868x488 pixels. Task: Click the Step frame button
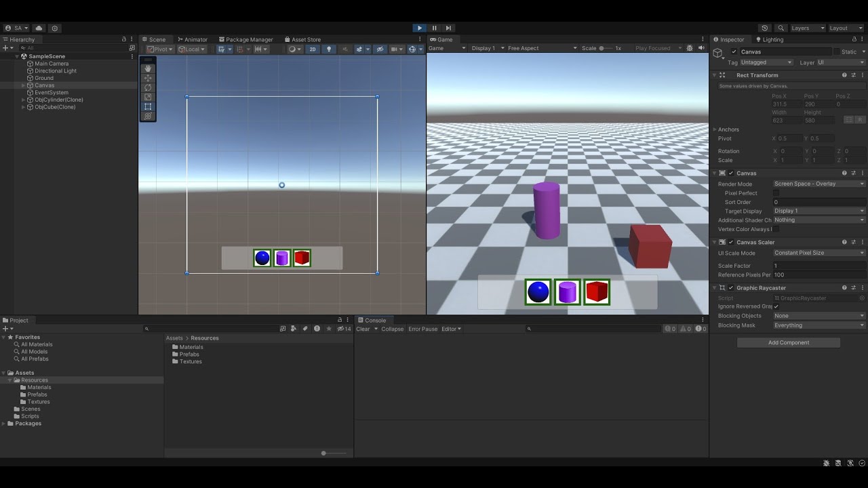click(448, 28)
